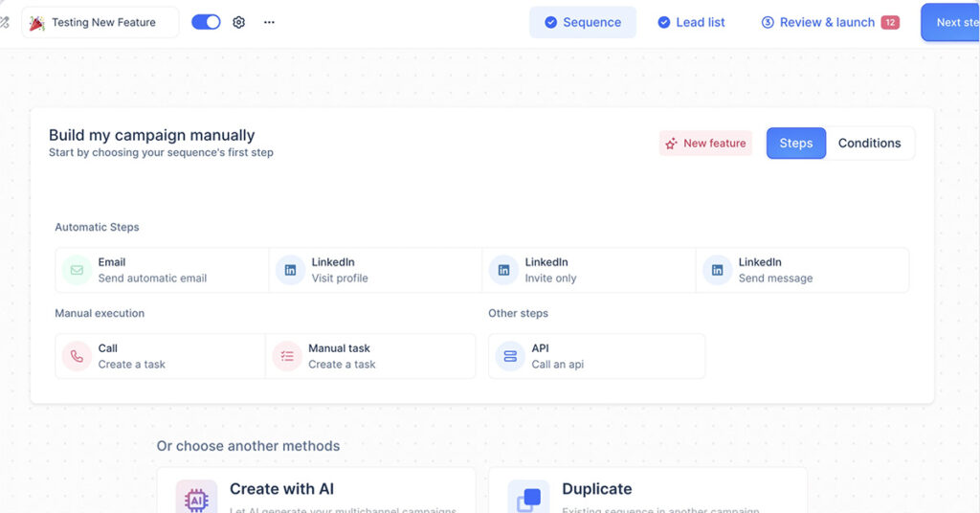Click the New feature badge
Screen dimensions: 980x513
coord(705,144)
